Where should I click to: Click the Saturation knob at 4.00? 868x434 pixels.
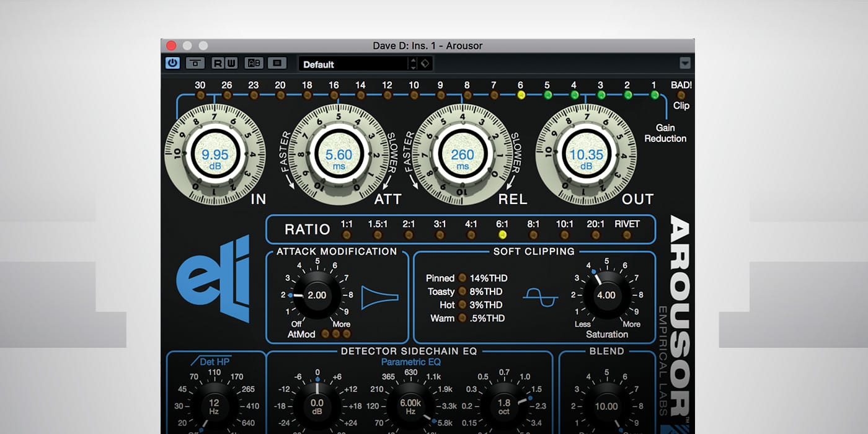[x=606, y=295]
